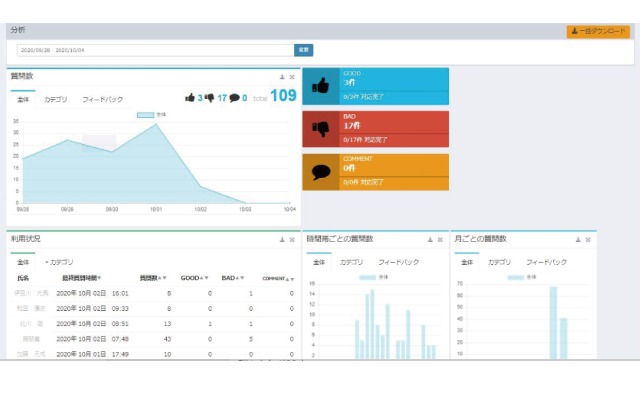Click the blue change button beside date range
Image resolution: width=640 pixels, height=412 pixels.
(x=303, y=50)
